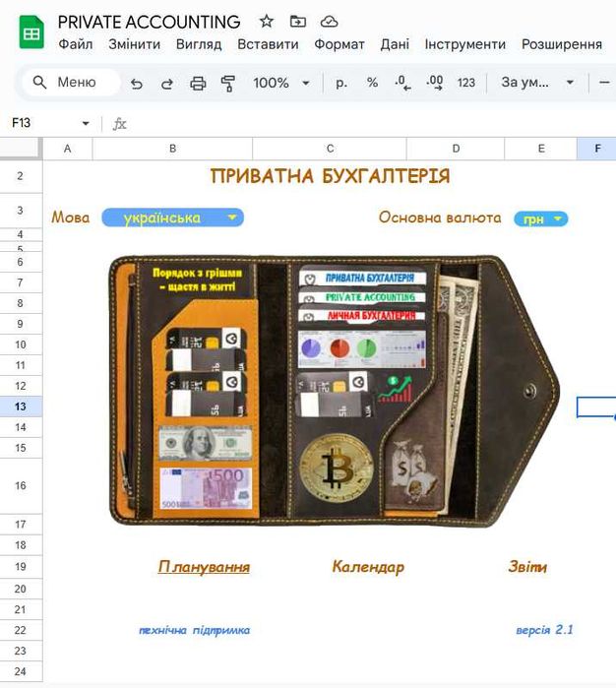Open the Розширення menu
The width and height of the screenshot is (616, 688).
click(562, 44)
